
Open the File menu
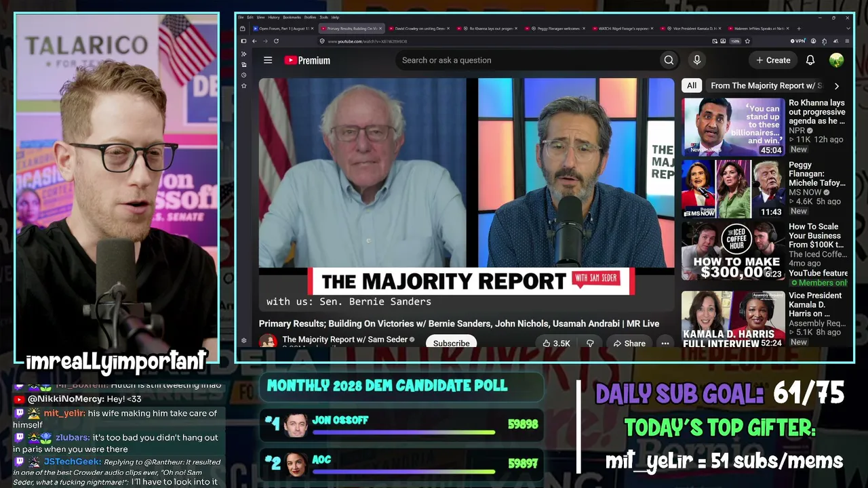[x=241, y=17]
